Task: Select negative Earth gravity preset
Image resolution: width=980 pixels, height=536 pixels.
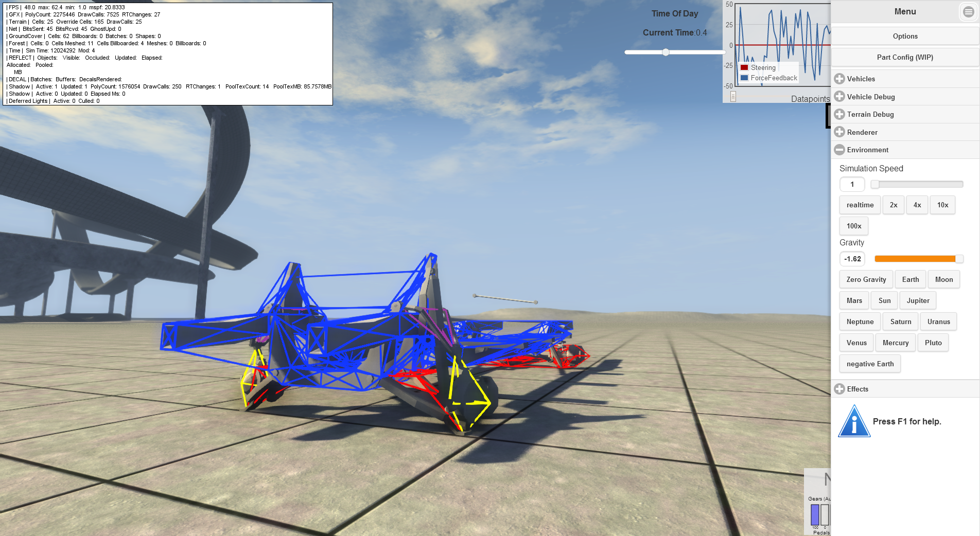Action: coord(870,364)
